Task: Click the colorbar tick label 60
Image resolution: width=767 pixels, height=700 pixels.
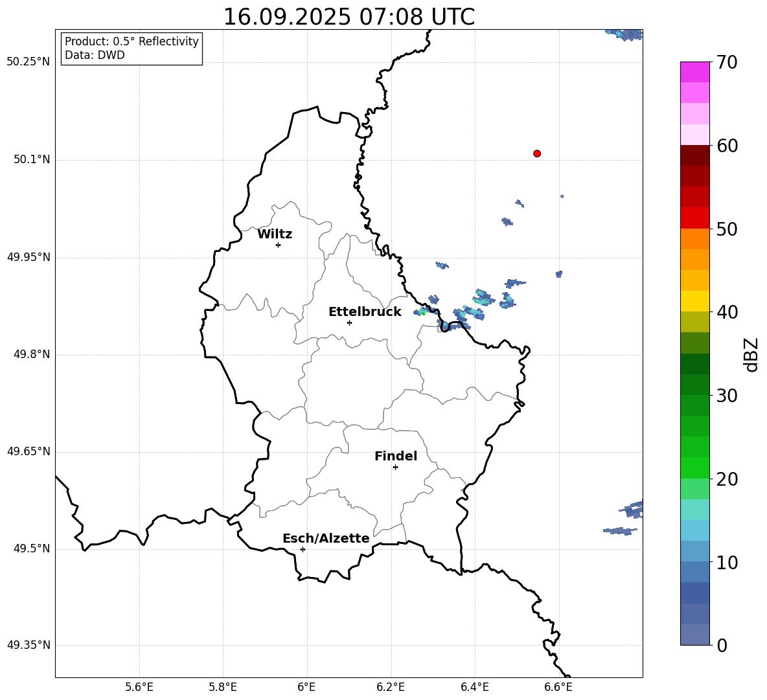Action: coord(727,146)
